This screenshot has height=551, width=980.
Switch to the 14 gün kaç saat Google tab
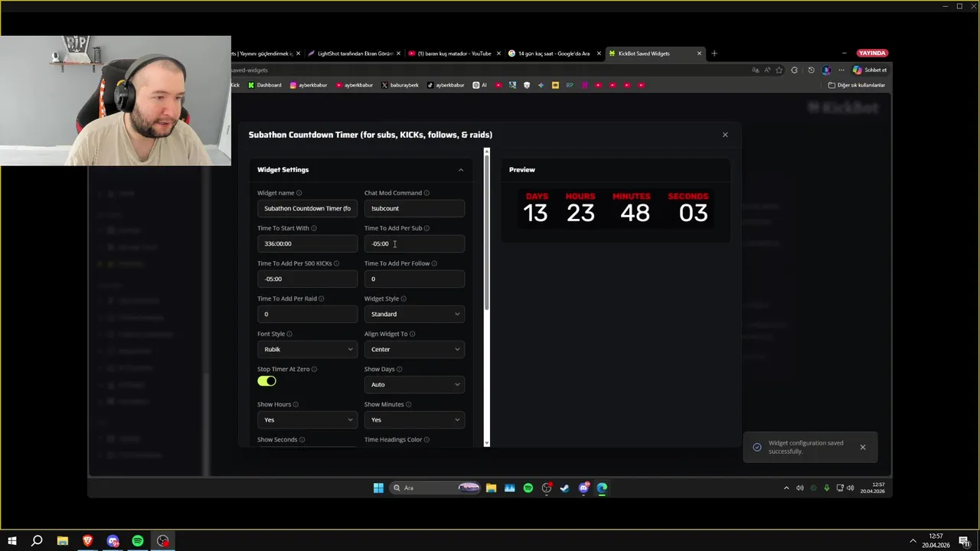tap(554, 54)
